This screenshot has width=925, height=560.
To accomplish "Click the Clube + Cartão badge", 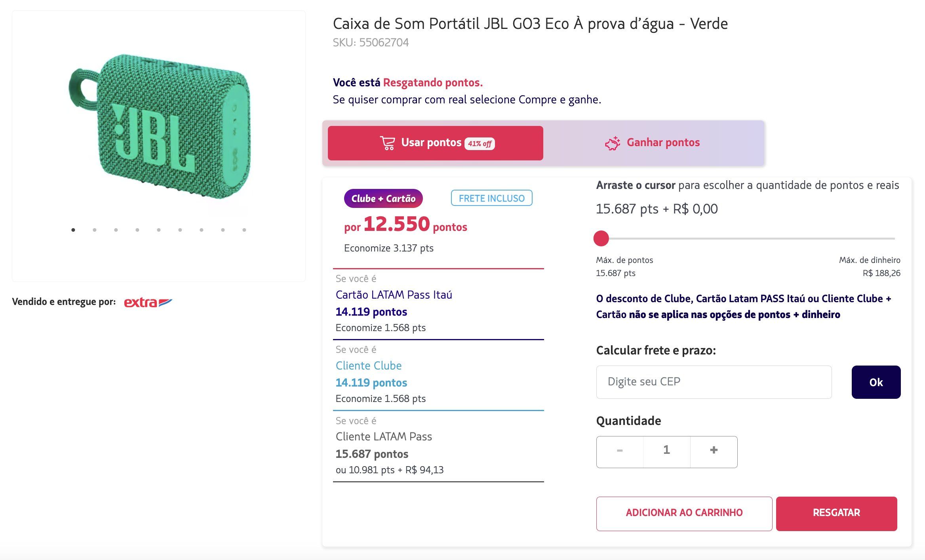I will coord(383,198).
